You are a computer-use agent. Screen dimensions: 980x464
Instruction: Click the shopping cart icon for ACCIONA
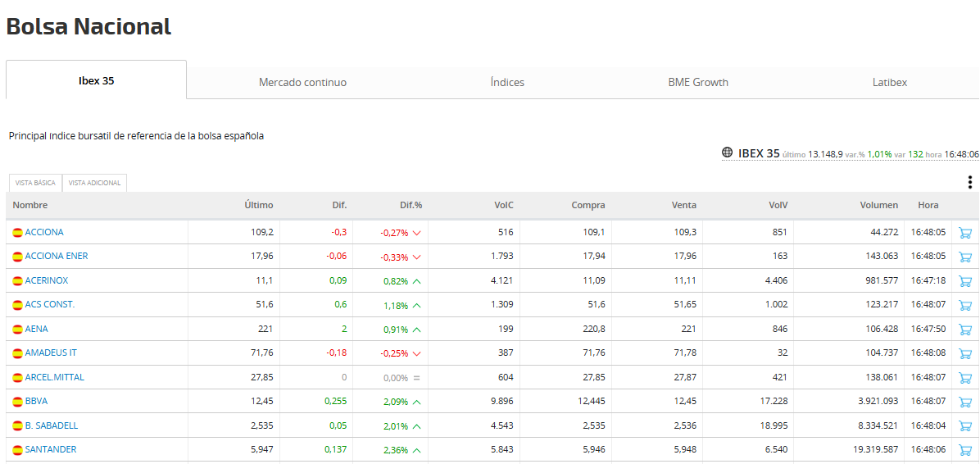click(x=964, y=233)
